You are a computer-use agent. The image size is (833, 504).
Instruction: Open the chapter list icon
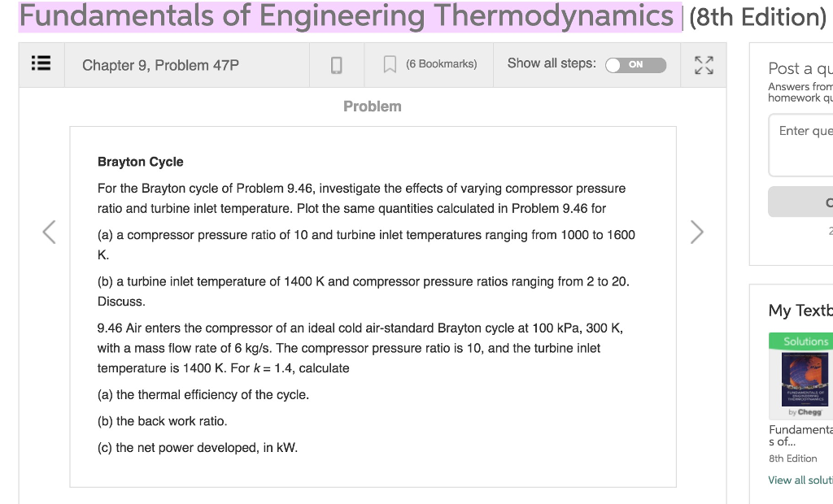click(x=41, y=65)
